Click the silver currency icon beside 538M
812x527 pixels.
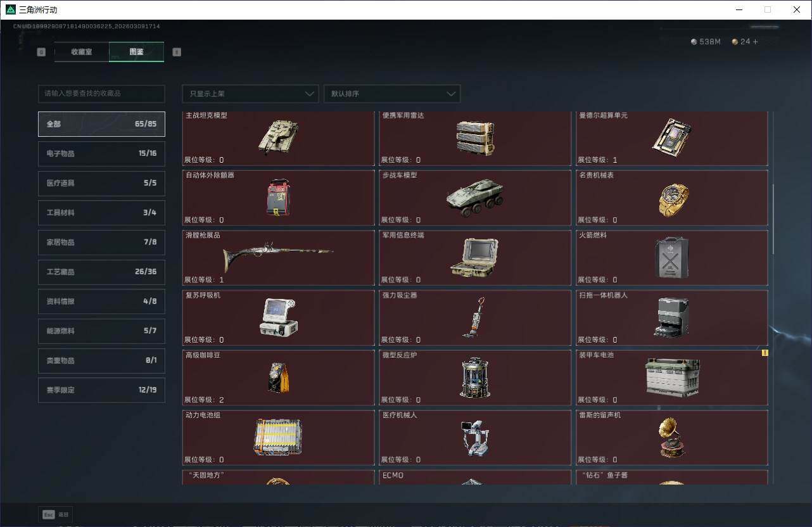[694, 42]
